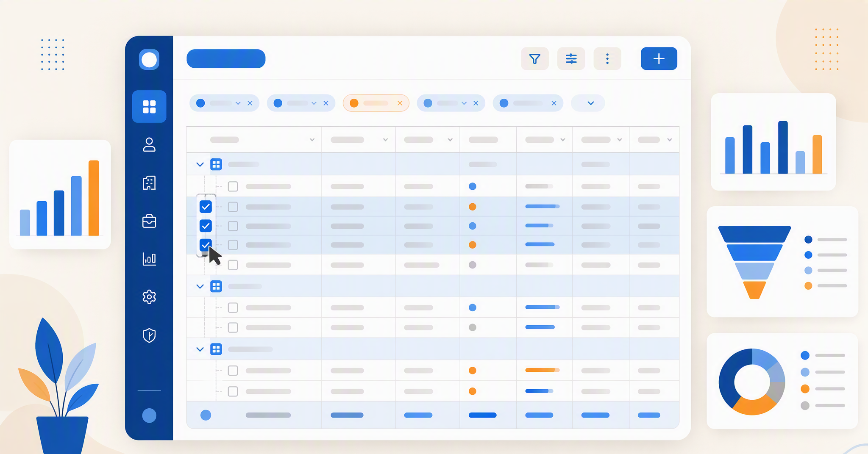Open the bar chart card beside the sidebar

(x=60, y=194)
